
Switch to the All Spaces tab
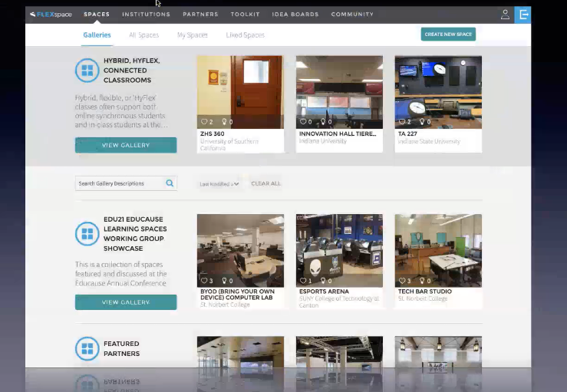pos(144,35)
